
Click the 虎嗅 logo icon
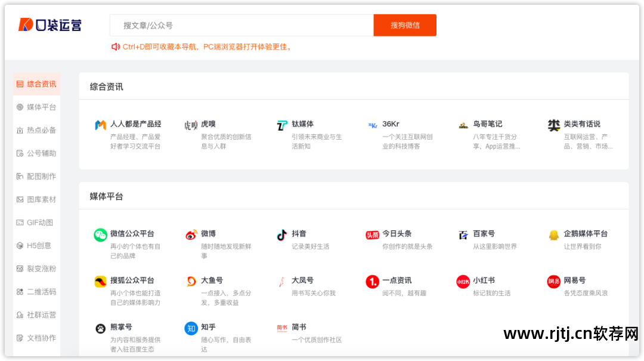(192, 125)
